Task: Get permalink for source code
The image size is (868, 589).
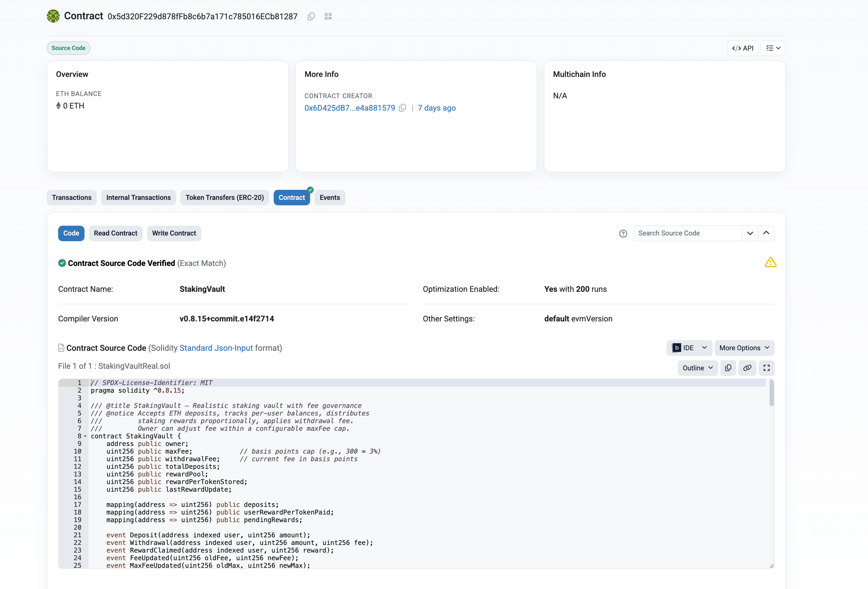Action: 747,368
